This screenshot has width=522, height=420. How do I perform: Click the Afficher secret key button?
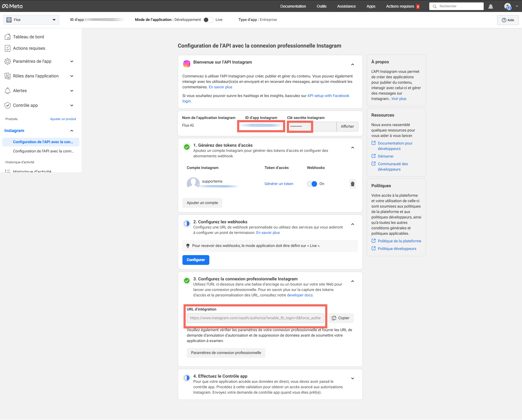pos(347,127)
